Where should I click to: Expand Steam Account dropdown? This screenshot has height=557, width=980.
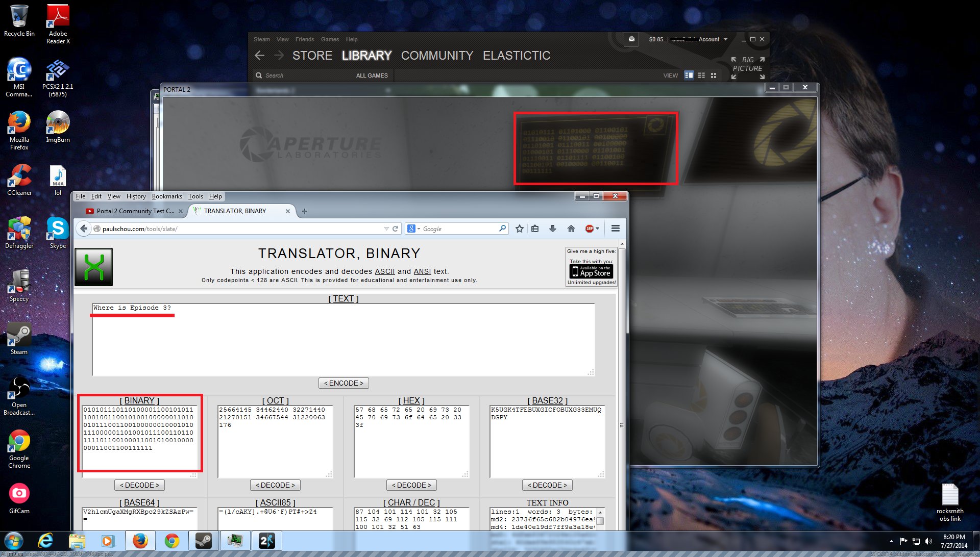coord(725,39)
